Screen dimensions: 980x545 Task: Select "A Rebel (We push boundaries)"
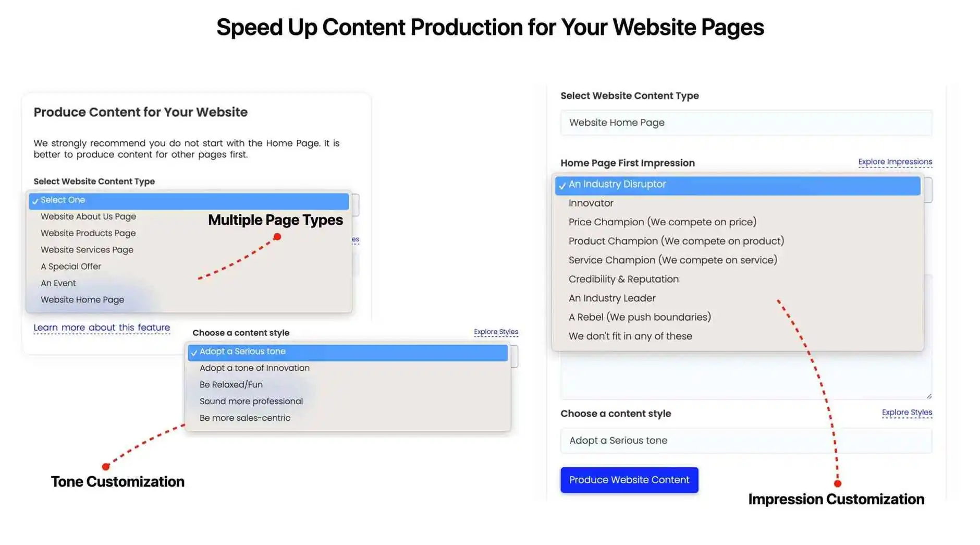[640, 317]
